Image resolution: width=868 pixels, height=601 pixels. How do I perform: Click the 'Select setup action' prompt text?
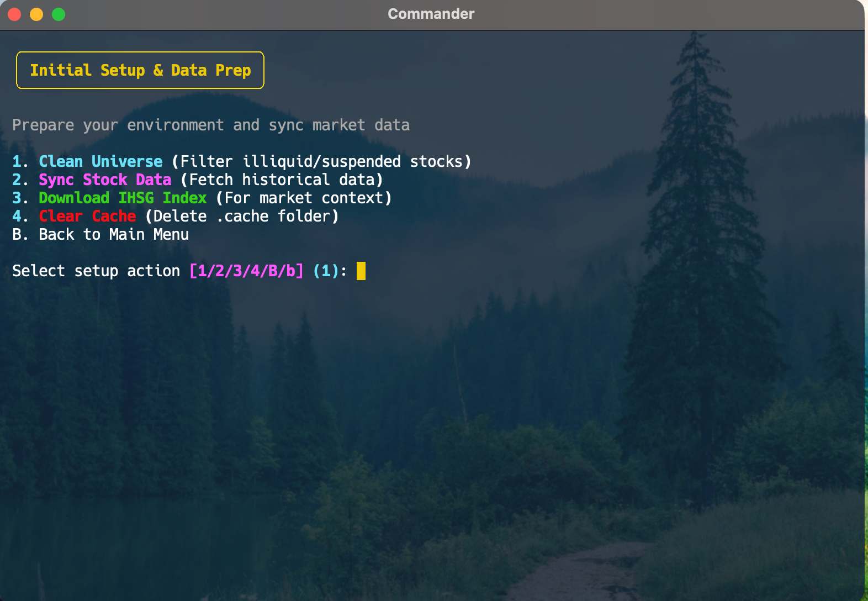(96, 271)
